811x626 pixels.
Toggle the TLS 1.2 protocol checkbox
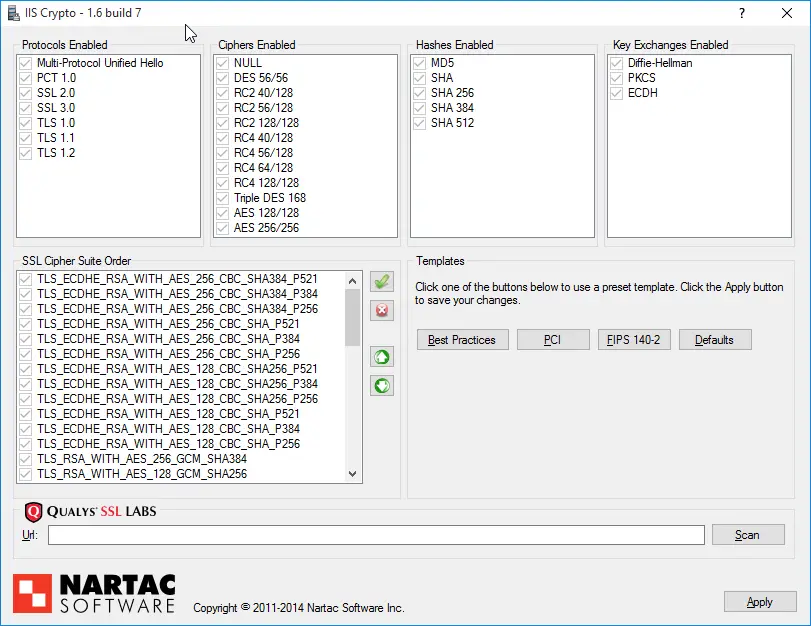pos(26,153)
